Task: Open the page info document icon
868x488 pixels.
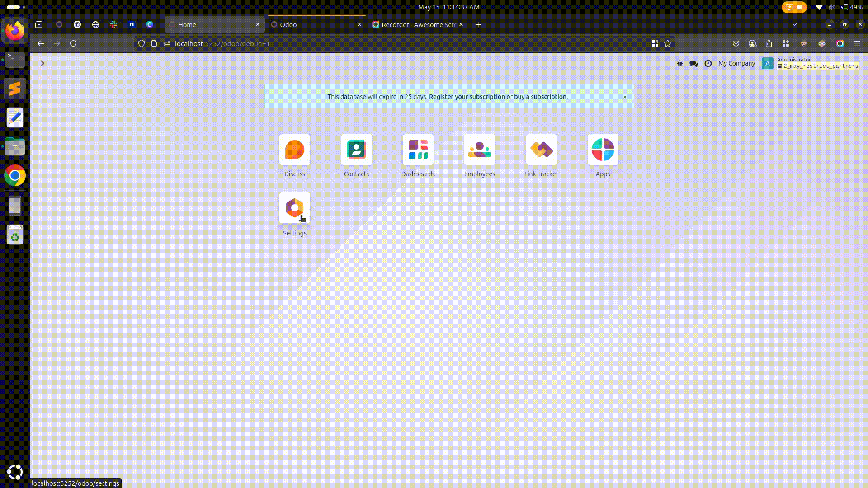Action: coord(154,43)
